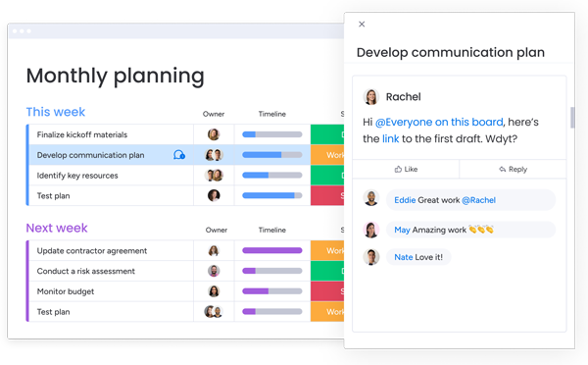Image resolution: width=588 pixels, height=365 pixels.
Task: Click the timeline bar for Finalize kickoff materials
Action: [x=271, y=134]
